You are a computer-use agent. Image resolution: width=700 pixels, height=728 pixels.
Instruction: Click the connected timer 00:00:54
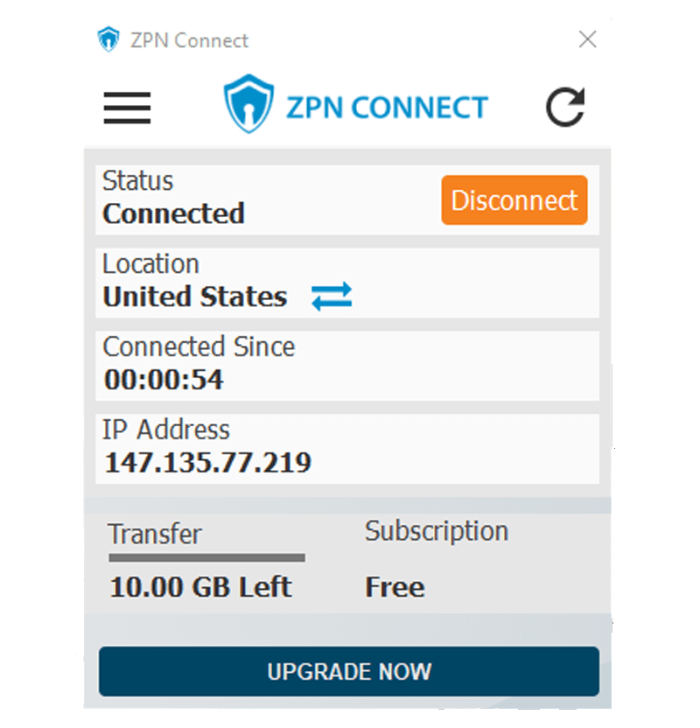[x=164, y=380]
